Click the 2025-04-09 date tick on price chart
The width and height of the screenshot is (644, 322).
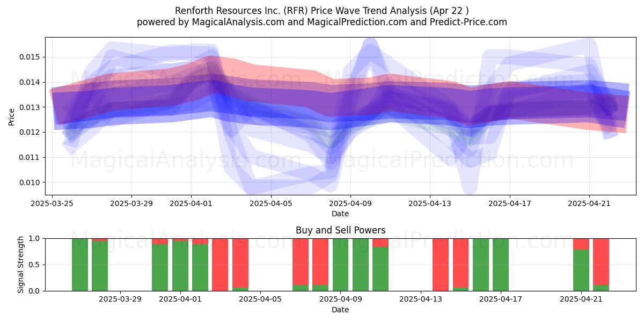(x=350, y=203)
